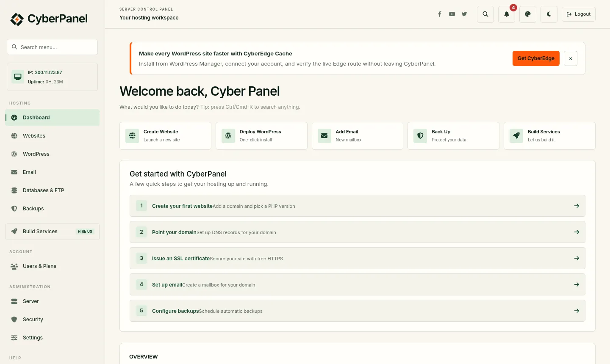Open the Facebook link icon
610x364 pixels.
[x=440, y=14]
